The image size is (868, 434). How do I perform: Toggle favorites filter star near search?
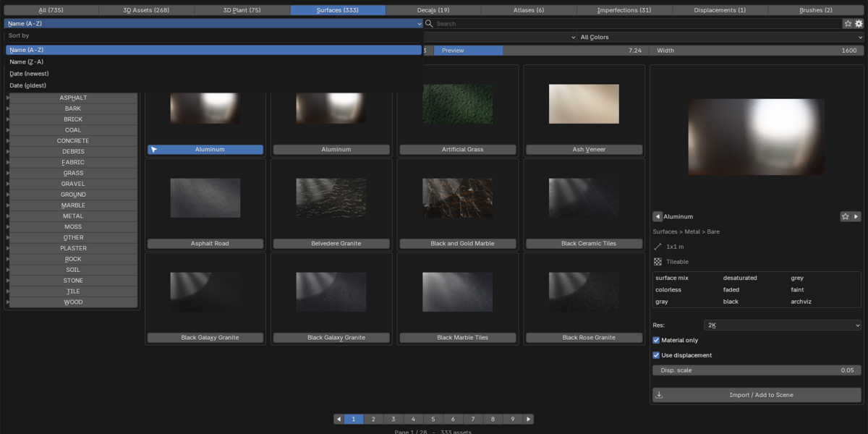pyautogui.click(x=848, y=24)
